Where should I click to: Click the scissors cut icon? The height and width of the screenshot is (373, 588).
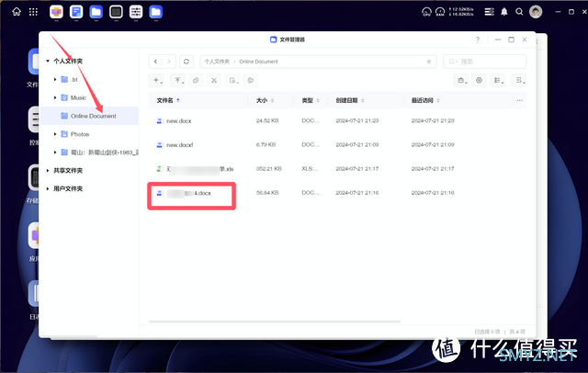214,80
